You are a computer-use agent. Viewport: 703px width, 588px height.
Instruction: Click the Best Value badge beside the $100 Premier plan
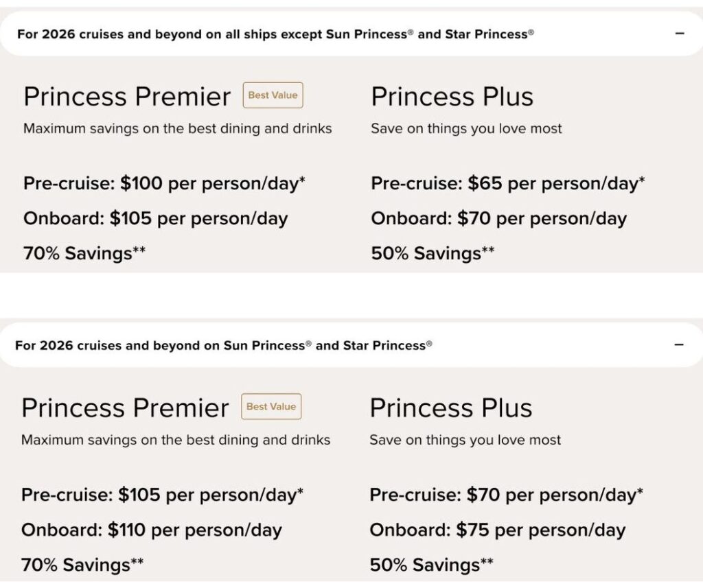(x=273, y=95)
